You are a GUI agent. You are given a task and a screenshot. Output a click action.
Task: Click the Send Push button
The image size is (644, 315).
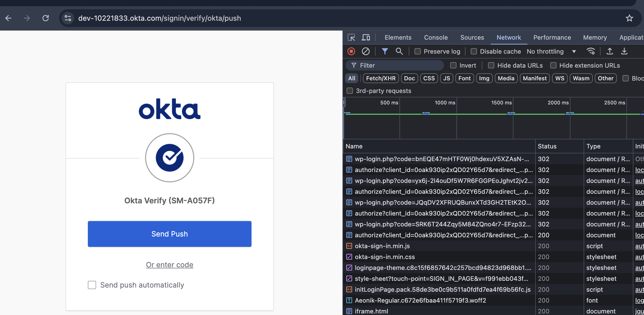click(169, 234)
